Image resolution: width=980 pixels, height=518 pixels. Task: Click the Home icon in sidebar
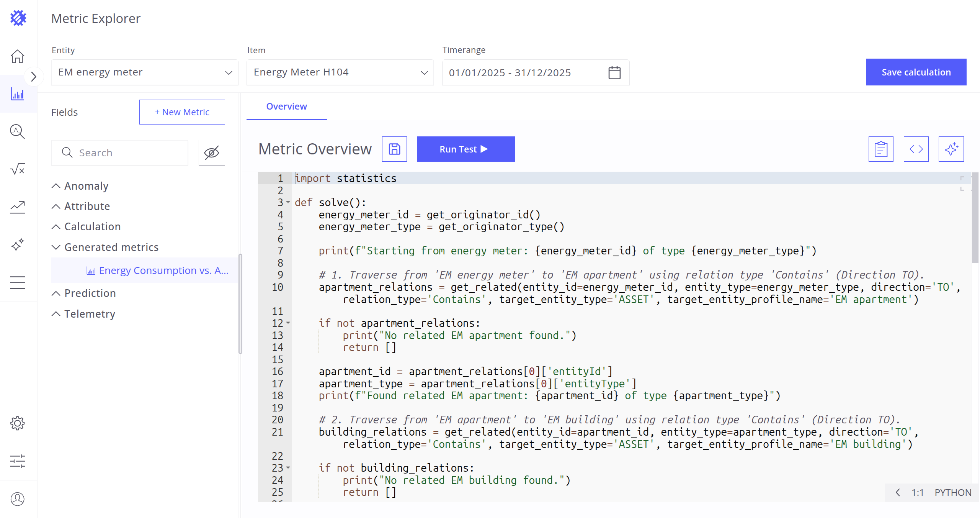pos(18,56)
